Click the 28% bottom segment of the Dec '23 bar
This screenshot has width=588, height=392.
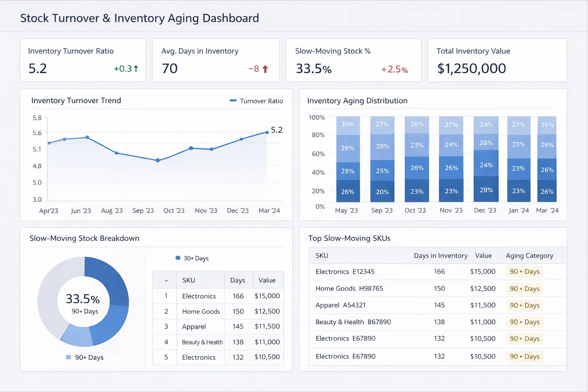[485, 190]
